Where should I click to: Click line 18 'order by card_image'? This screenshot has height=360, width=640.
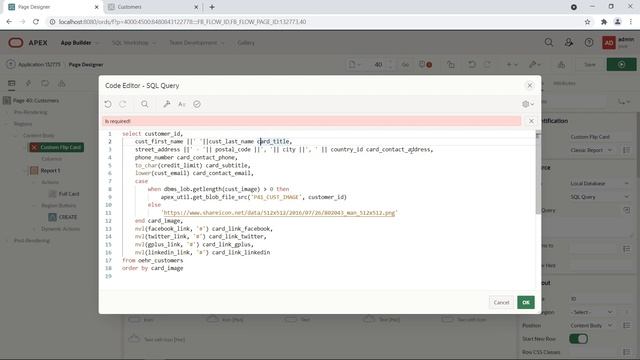tap(152, 268)
